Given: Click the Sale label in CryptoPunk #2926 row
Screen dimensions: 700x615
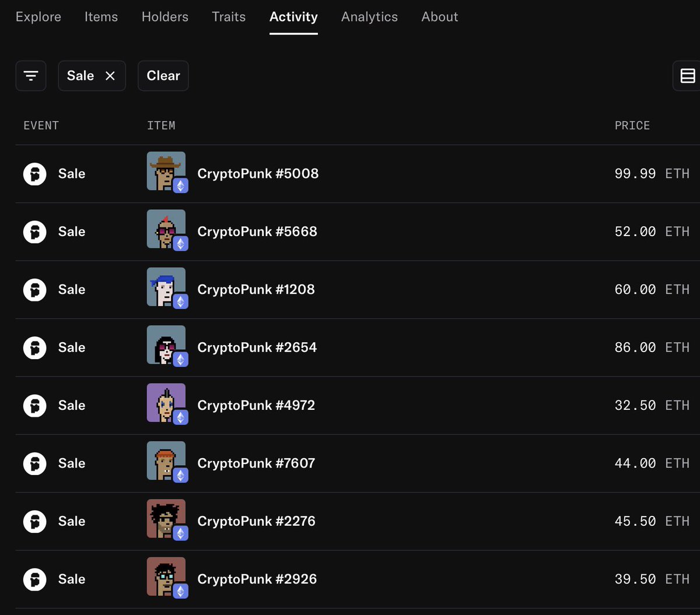Looking at the screenshot, I should 72,579.
